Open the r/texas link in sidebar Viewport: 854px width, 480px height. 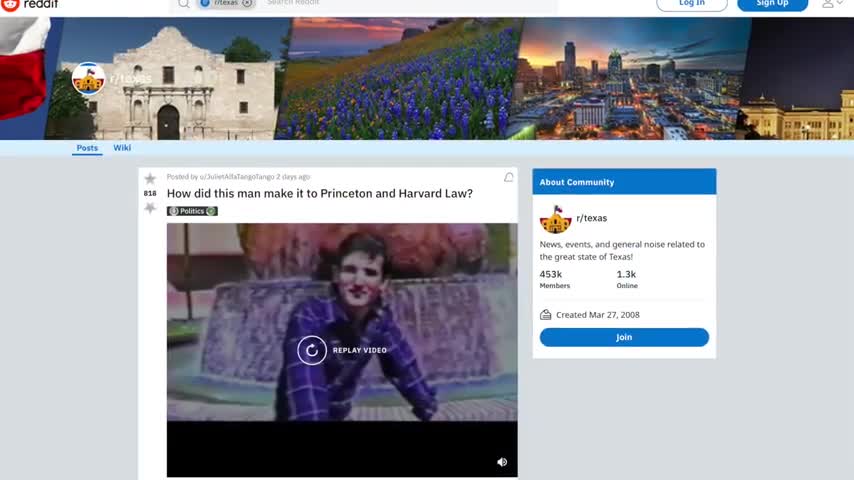point(591,218)
